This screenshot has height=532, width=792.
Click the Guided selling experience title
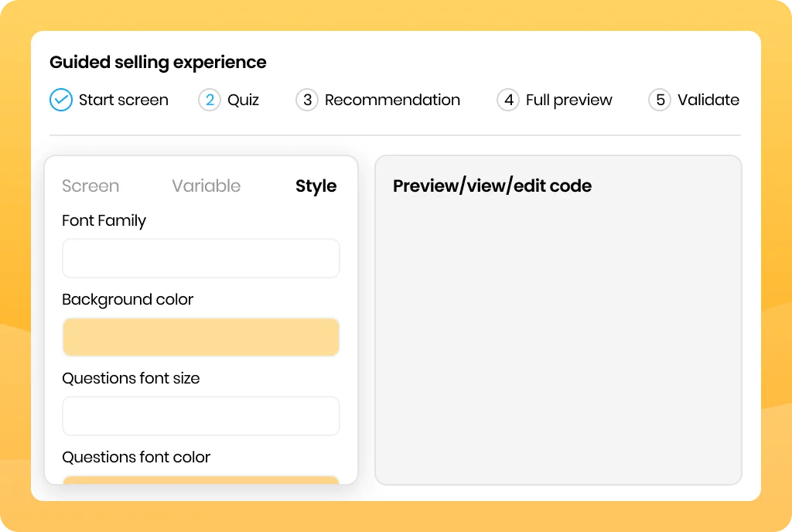[158, 62]
